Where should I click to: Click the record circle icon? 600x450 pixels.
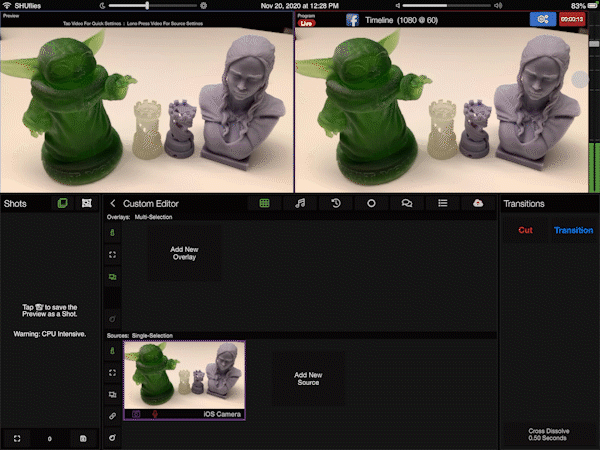coord(371,203)
